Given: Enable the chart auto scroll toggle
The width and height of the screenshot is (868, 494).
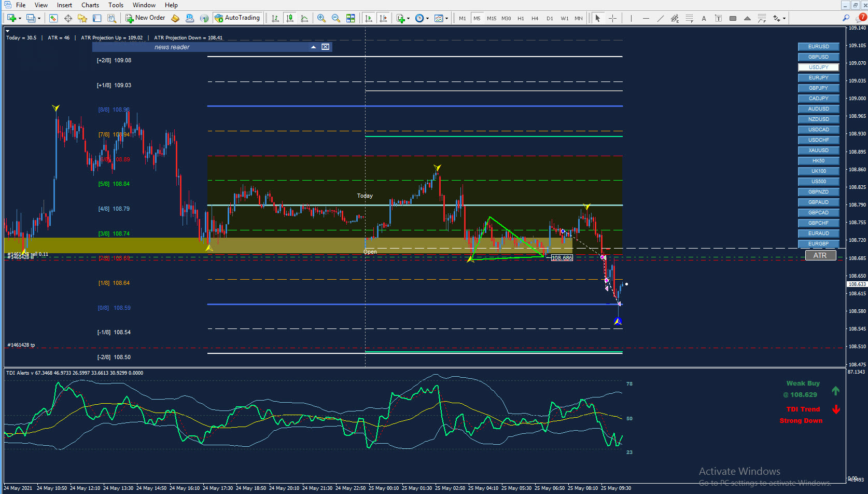Looking at the screenshot, I should tap(369, 18).
